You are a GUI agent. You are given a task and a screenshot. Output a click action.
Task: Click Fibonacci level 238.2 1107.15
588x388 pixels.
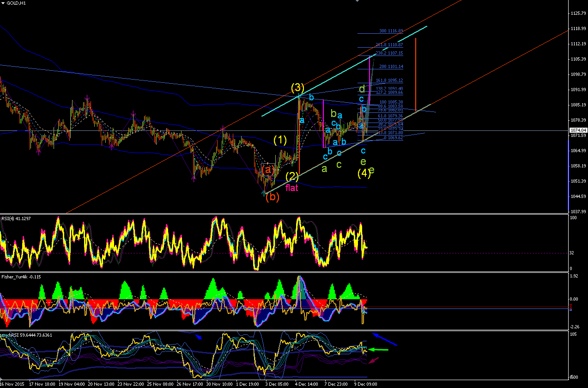389,53
